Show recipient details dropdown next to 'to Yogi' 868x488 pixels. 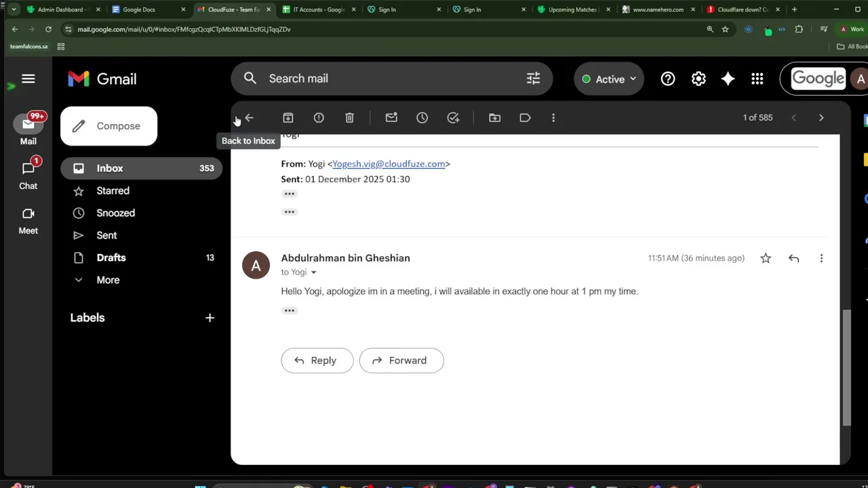coord(313,272)
